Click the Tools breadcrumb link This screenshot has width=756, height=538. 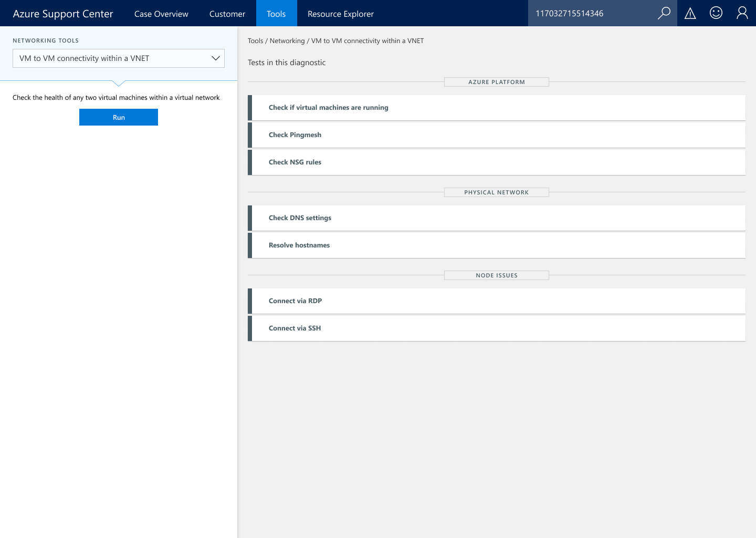[x=256, y=41]
